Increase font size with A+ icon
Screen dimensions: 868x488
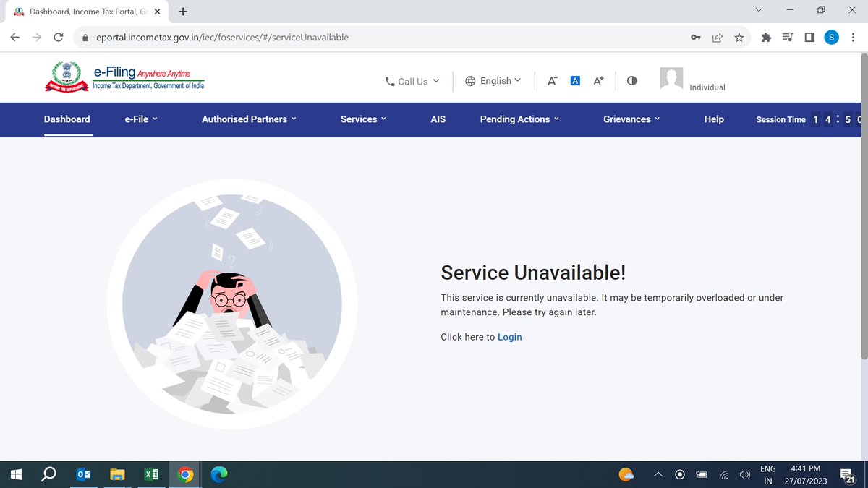click(598, 81)
